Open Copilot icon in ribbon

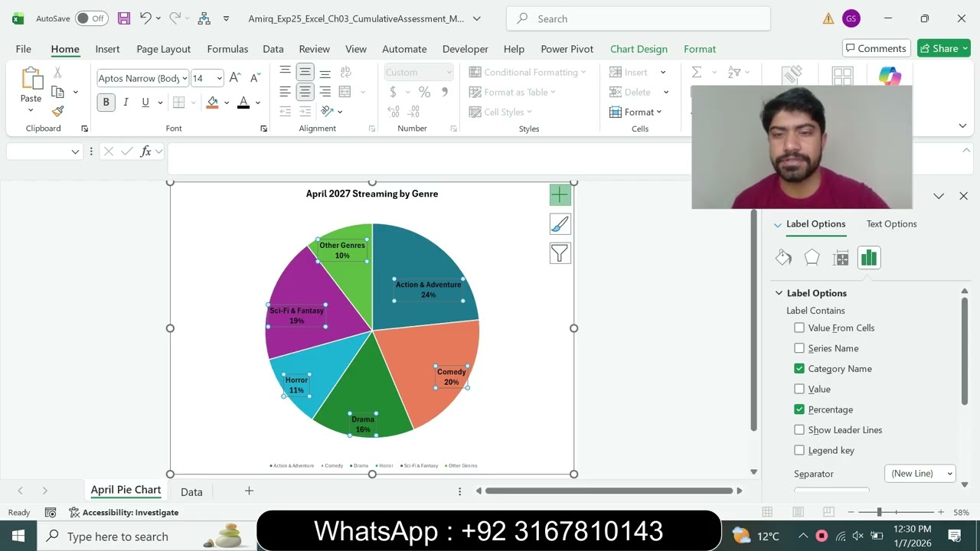tap(890, 77)
